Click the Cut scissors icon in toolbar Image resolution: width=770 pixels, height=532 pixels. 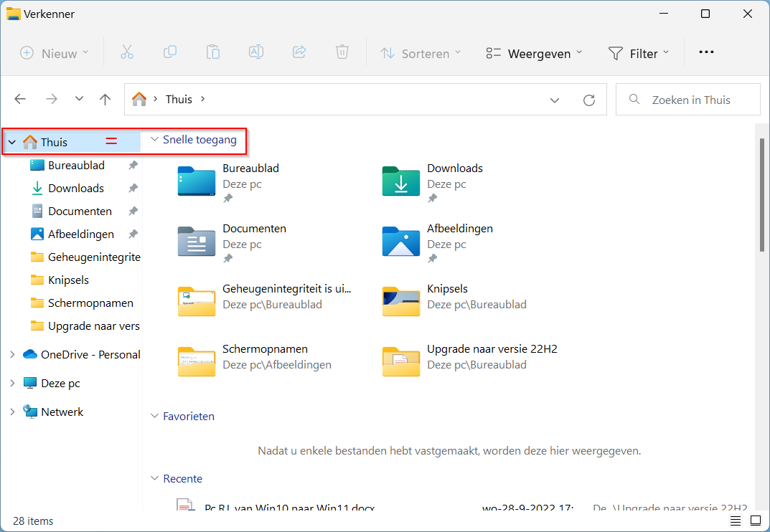[x=127, y=52]
